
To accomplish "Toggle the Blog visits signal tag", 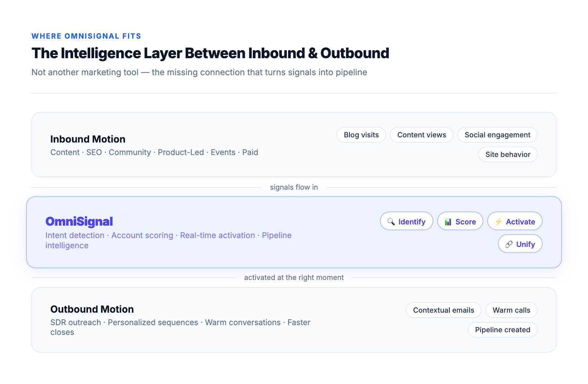I will (361, 135).
